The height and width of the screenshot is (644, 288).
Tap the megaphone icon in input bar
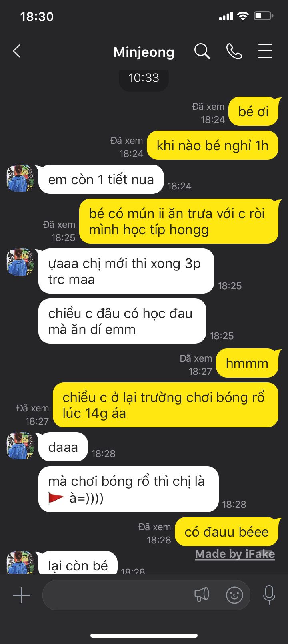click(x=202, y=595)
